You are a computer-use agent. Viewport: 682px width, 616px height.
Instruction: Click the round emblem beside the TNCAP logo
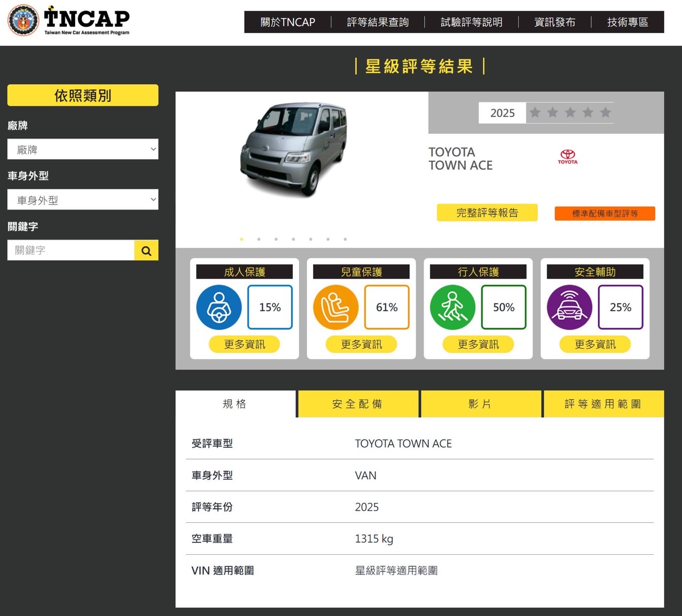23,21
